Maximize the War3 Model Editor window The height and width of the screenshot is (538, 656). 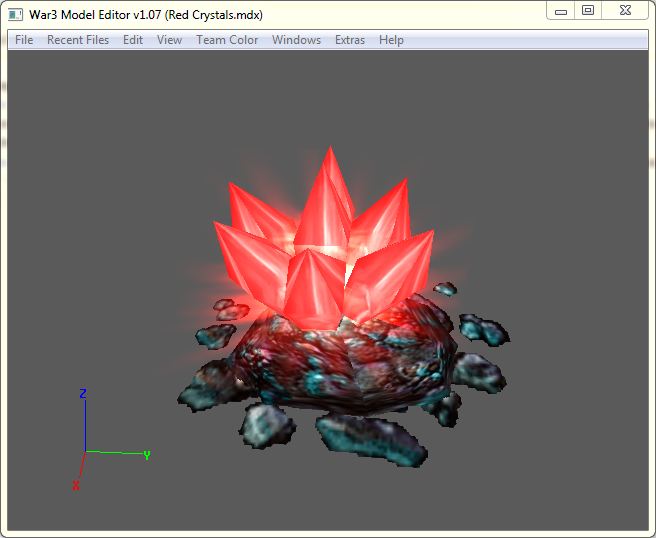tap(588, 11)
